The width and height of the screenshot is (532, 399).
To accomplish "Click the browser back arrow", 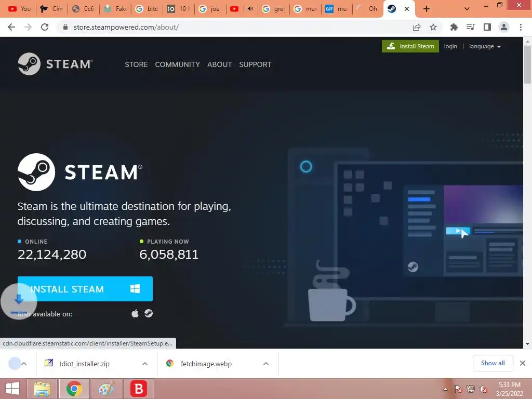I will tap(11, 27).
